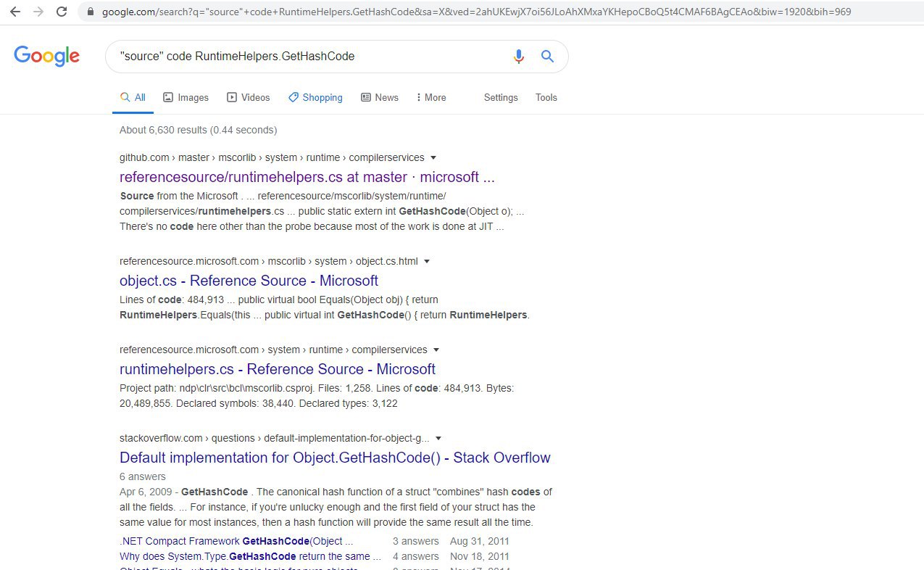The height and width of the screenshot is (570, 924).
Task: Switch to the Videos tab
Action: click(248, 97)
